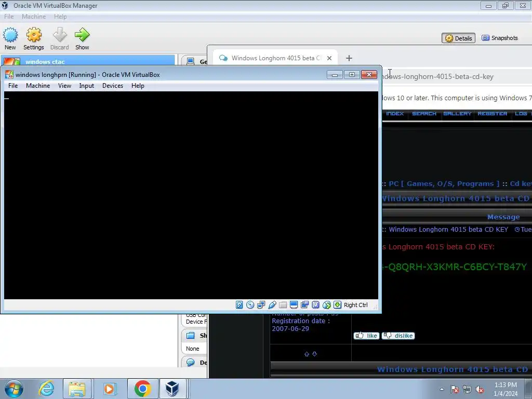The width and height of the screenshot is (532, 399).
Task: Click the hard disk activity icon in VM status bar
Action: click(239, 304)
